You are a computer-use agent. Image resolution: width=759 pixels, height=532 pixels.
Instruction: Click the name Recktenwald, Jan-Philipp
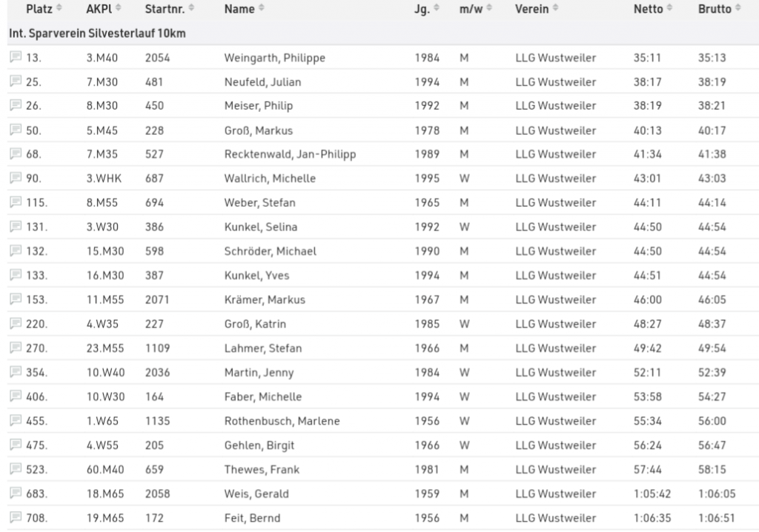coord(290,154)
